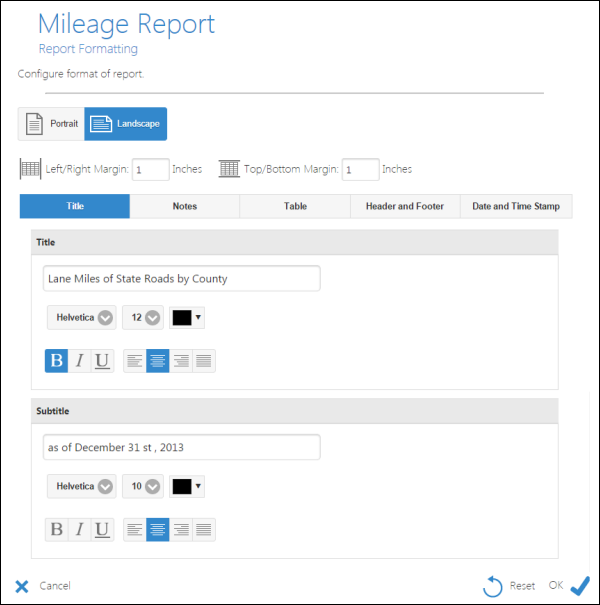
Task: Click the blue OK checkmark icon
Action: pos(579,586)
